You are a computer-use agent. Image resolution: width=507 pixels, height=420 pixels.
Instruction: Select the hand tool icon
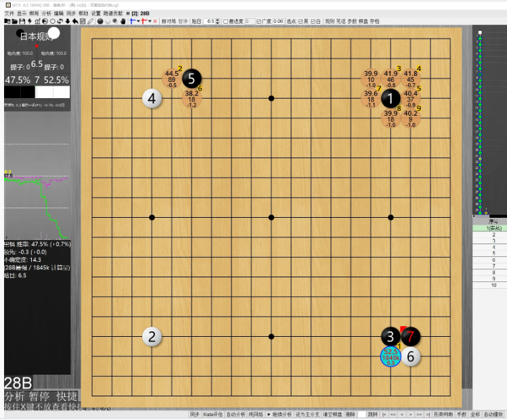(x=123, y=21)
